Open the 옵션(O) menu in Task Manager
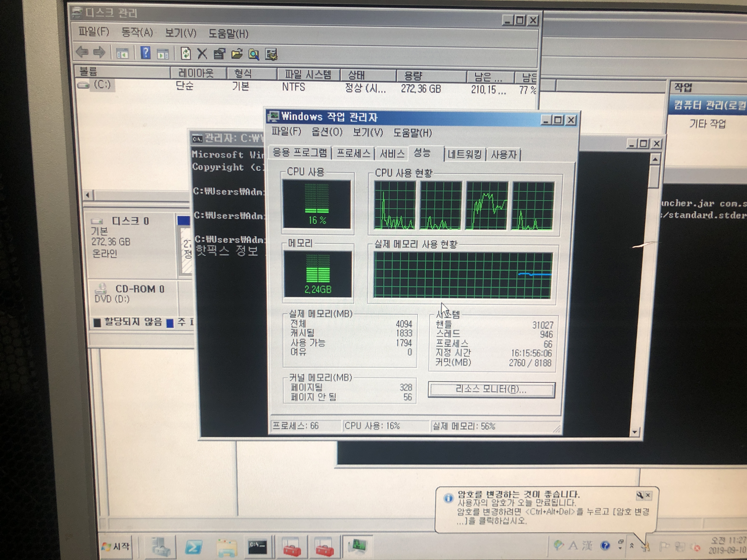Screen dimensions: 747x560 click(327, 132)
